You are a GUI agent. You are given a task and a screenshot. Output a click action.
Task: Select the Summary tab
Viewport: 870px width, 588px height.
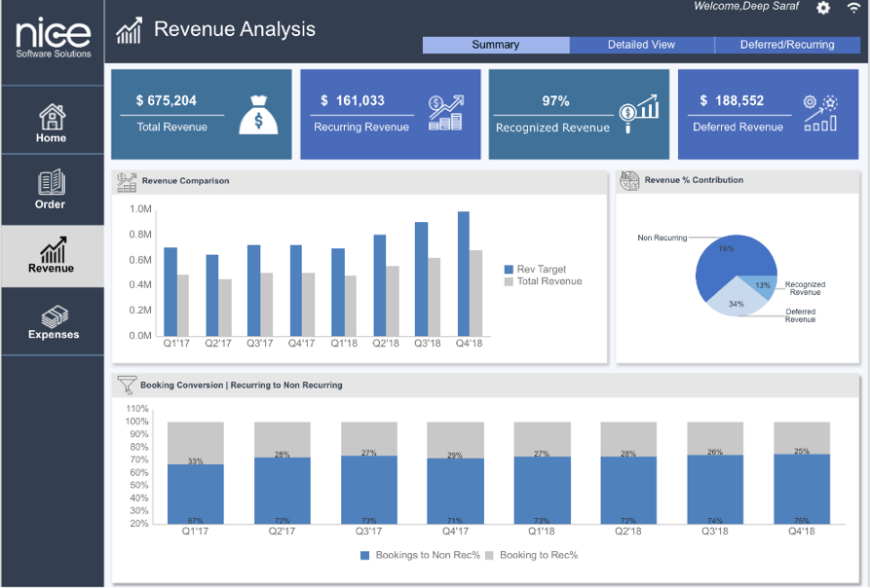click(496, 45)
